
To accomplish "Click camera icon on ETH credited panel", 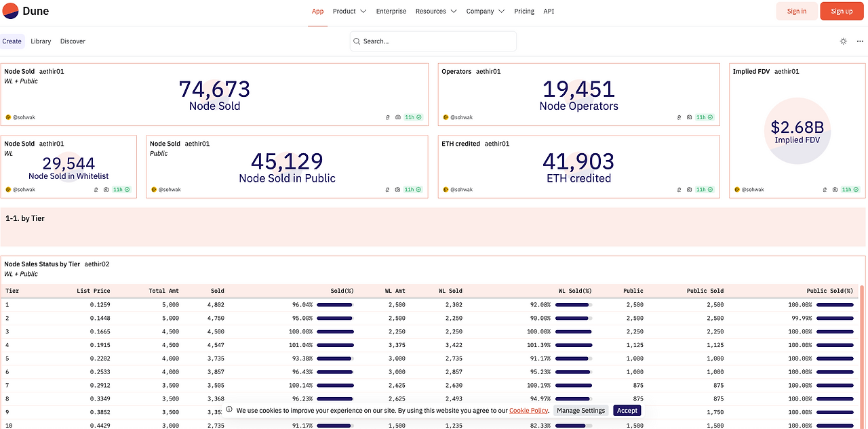I will 690,190.
